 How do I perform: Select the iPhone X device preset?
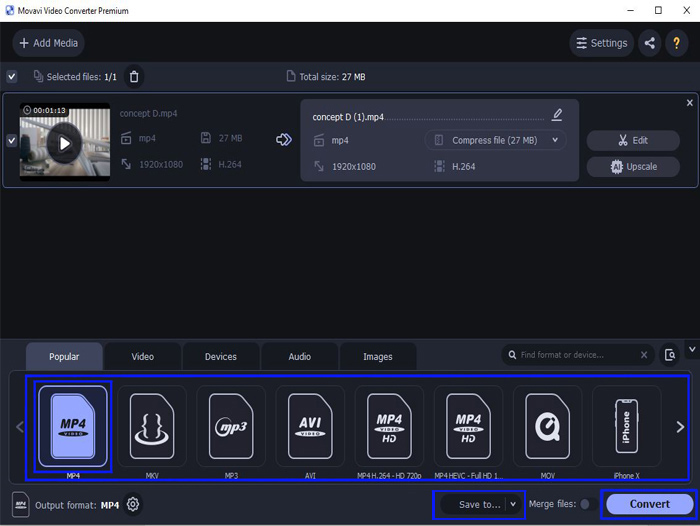click(x=626, y=426)
